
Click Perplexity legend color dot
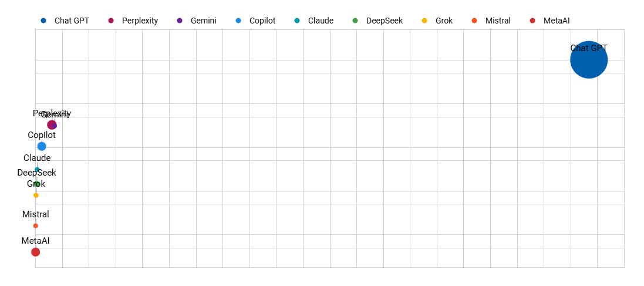tap(111, 21)
